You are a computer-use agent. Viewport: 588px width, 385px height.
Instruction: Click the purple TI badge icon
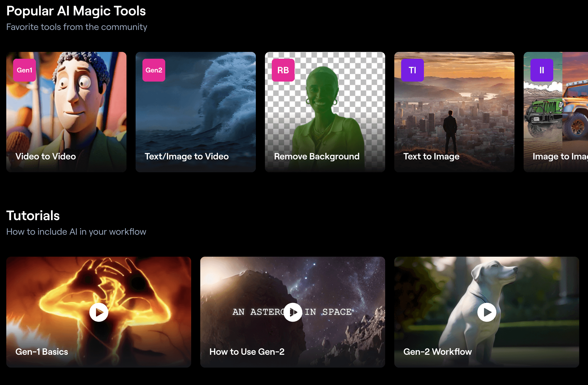pos(413,70)
